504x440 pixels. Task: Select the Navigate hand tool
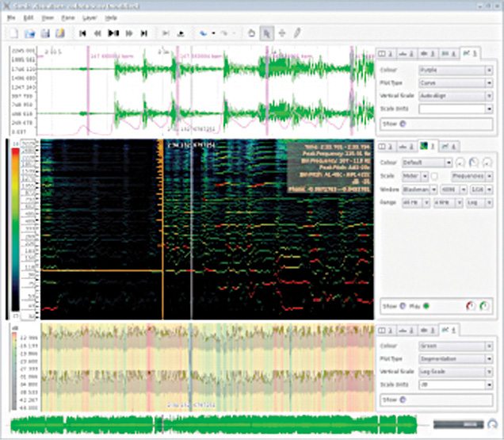(251, 33)
